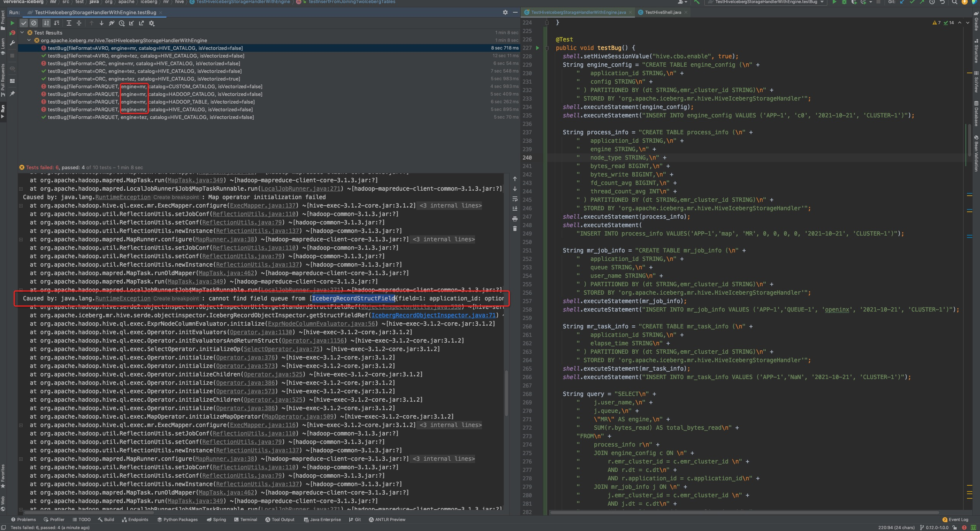
Task: Open the Terminal tool window tab
Action: 248,519
